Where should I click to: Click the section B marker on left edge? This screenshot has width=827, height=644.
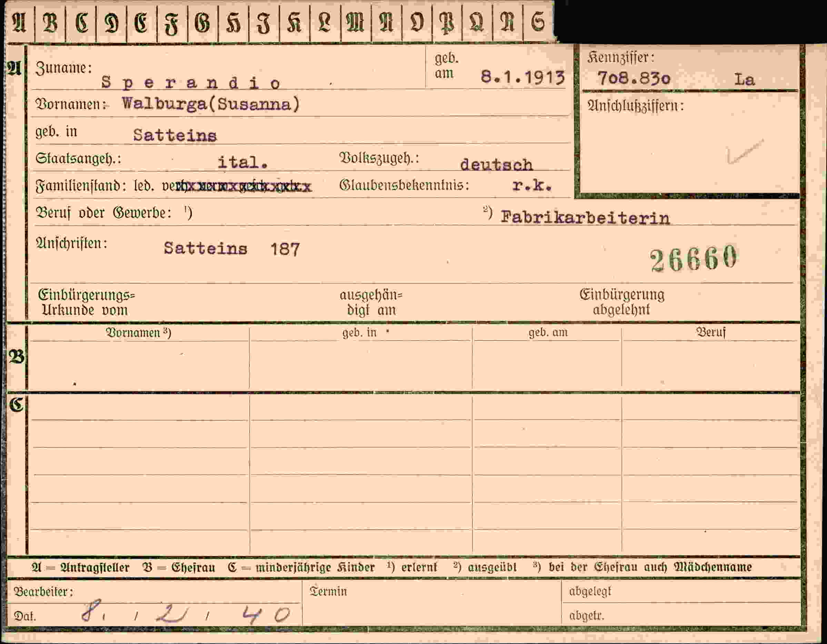pyautogui.click(x=16, y=356)
